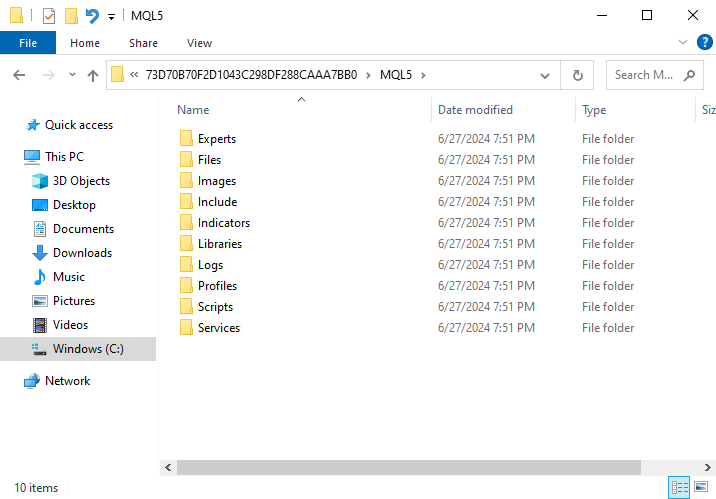The width and height of the screenshot is (716, 499).
Task: Select the Profiles folder icon
Action: point(186,285)
